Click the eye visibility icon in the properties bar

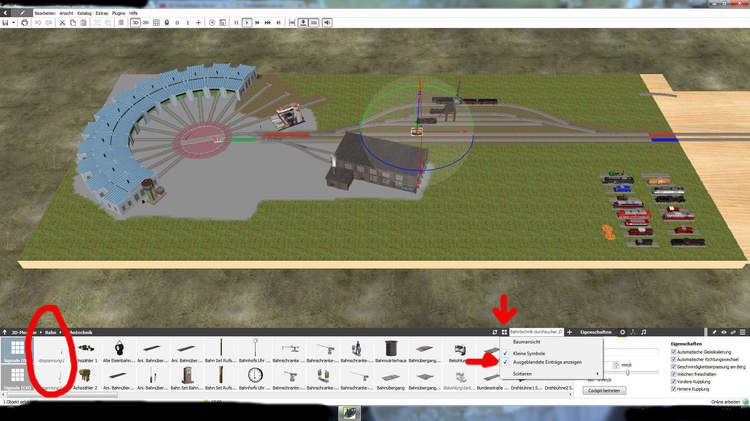tap(724, 332)
